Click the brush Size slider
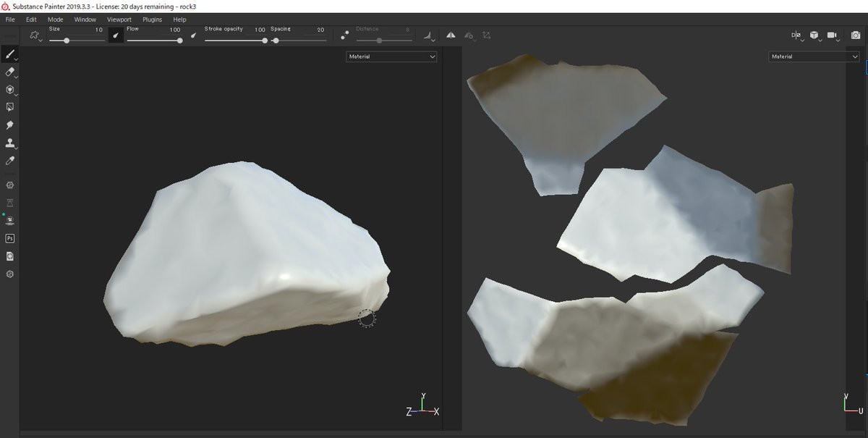This screenshot has height=438, width=868. [x=77, y=41]
